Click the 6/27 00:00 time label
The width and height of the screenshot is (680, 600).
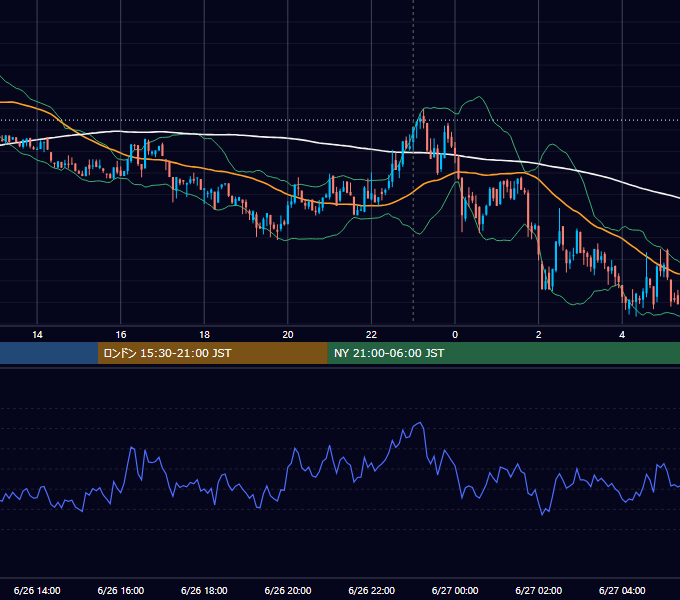tap(455, 590)
